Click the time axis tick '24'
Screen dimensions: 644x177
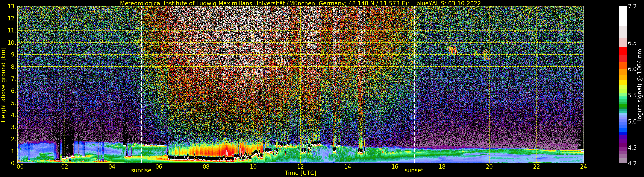click(x=583, y=166)
